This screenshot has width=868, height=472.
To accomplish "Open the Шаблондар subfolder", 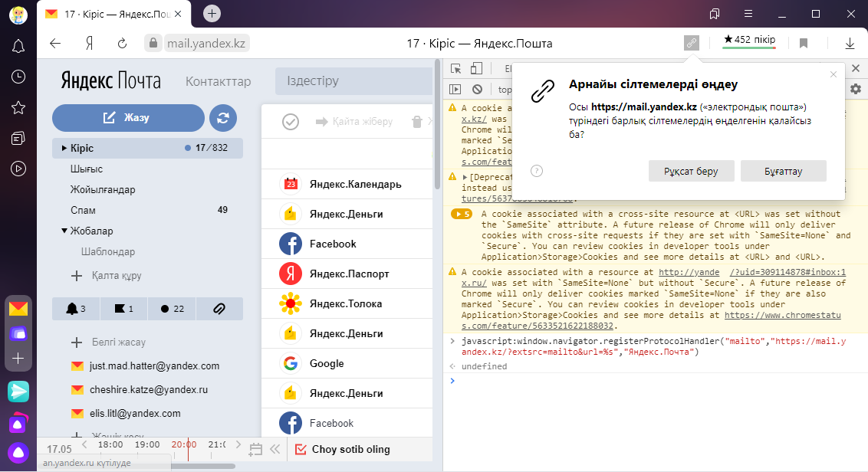I will tap(108, 251).
